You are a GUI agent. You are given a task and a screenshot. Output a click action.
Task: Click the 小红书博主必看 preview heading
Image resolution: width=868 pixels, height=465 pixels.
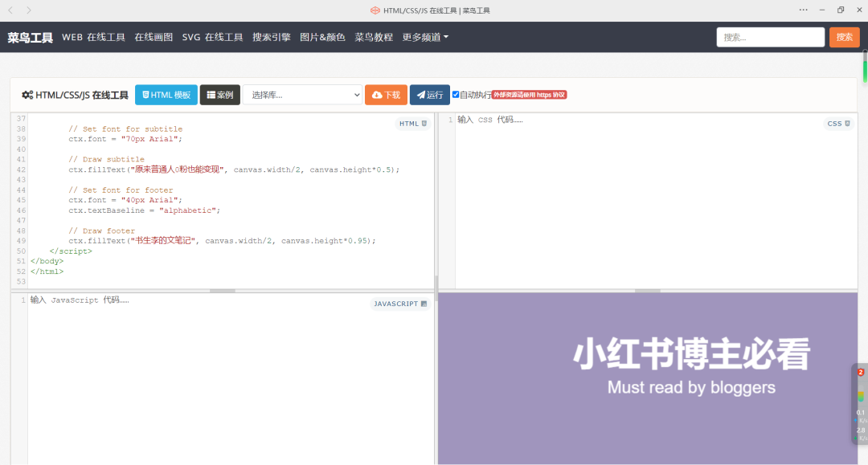point(691,354)
